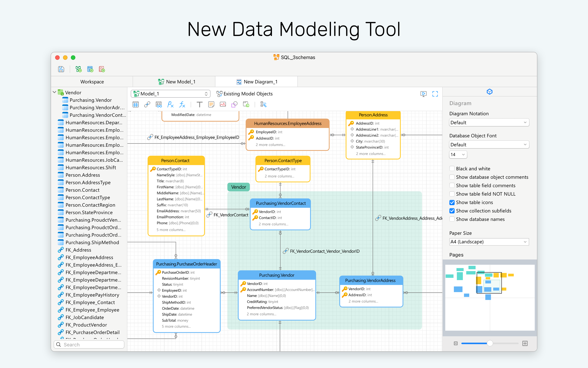This screenshot has height=368, width=588.
Task: Open the Model_1 model selector
Action: pos(170,94)
